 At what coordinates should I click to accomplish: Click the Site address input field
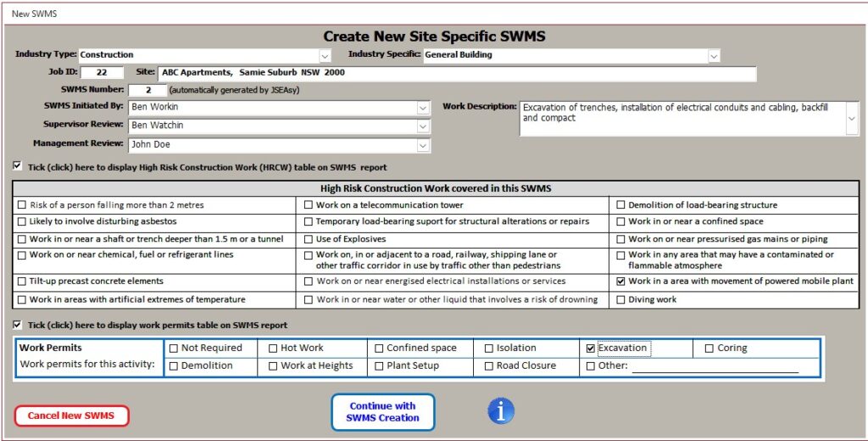click(x=456, y=73)
